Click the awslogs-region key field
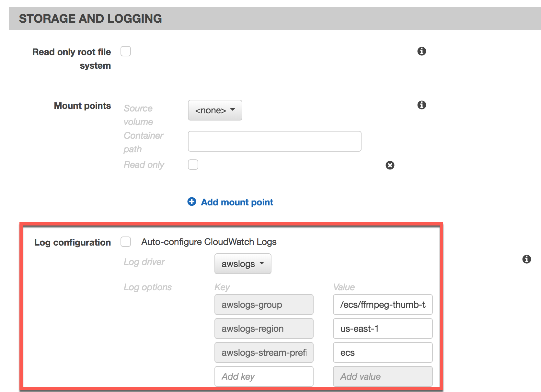Screen dimensions: 541x392 pos(263,329)
